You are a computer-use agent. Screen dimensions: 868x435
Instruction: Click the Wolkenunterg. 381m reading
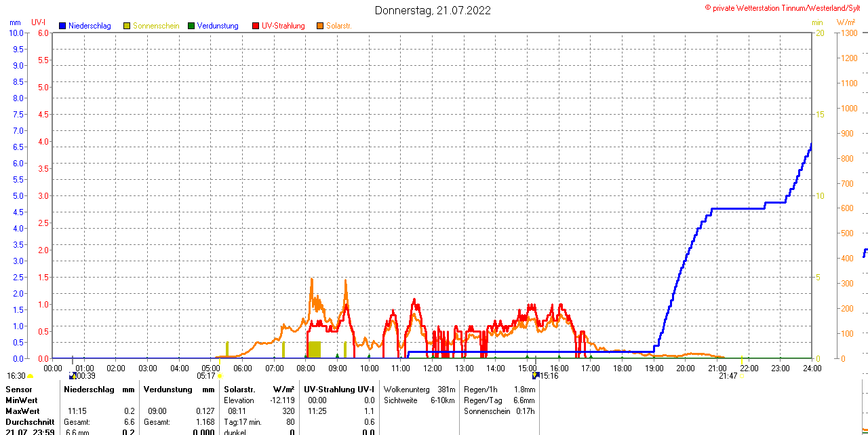(x=419, y=390)
